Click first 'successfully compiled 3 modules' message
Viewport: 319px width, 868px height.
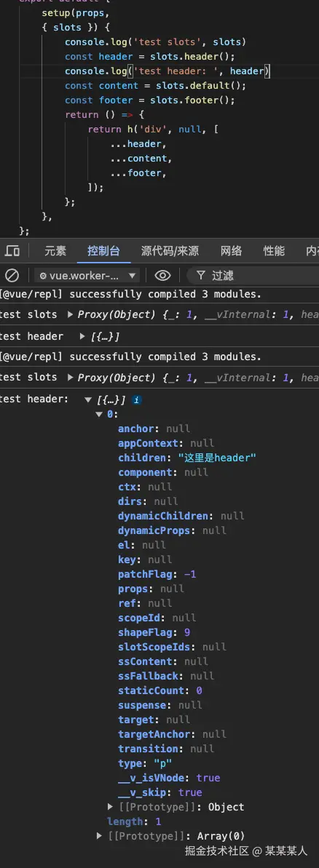(x=130, y=294)
